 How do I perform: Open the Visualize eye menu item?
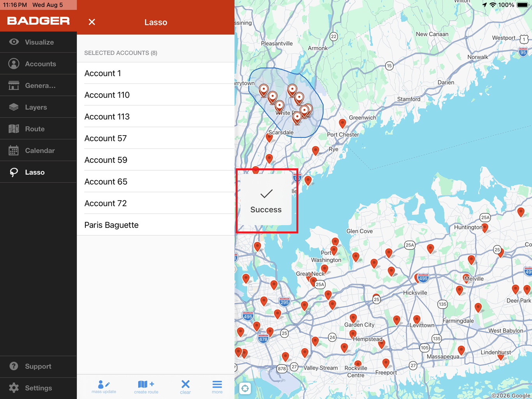point(38,42)
